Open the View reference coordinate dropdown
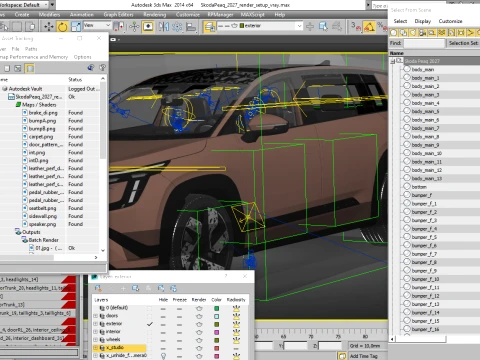 pyautogui.click(x=97, y=25)
